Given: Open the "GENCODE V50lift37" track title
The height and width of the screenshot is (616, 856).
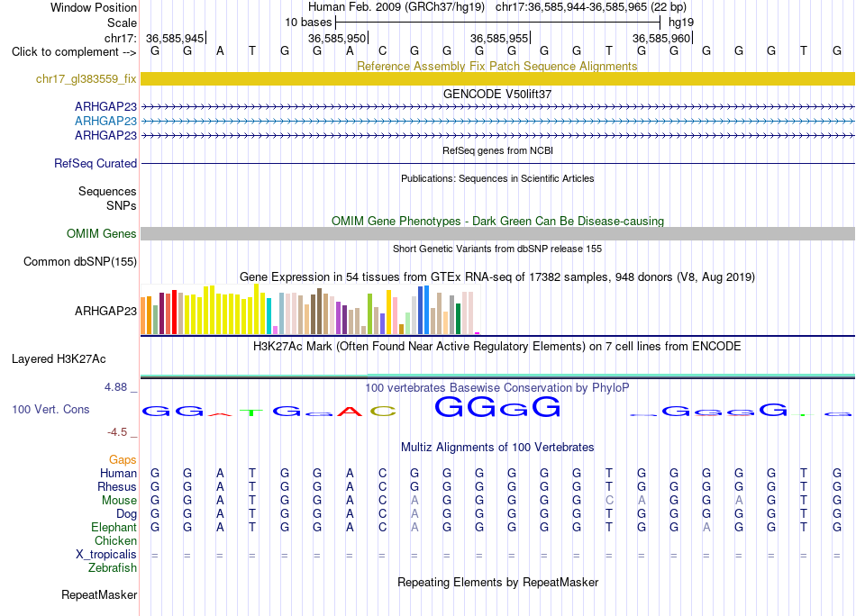Looking at the screenshot, I should click(x=496, y=94).
